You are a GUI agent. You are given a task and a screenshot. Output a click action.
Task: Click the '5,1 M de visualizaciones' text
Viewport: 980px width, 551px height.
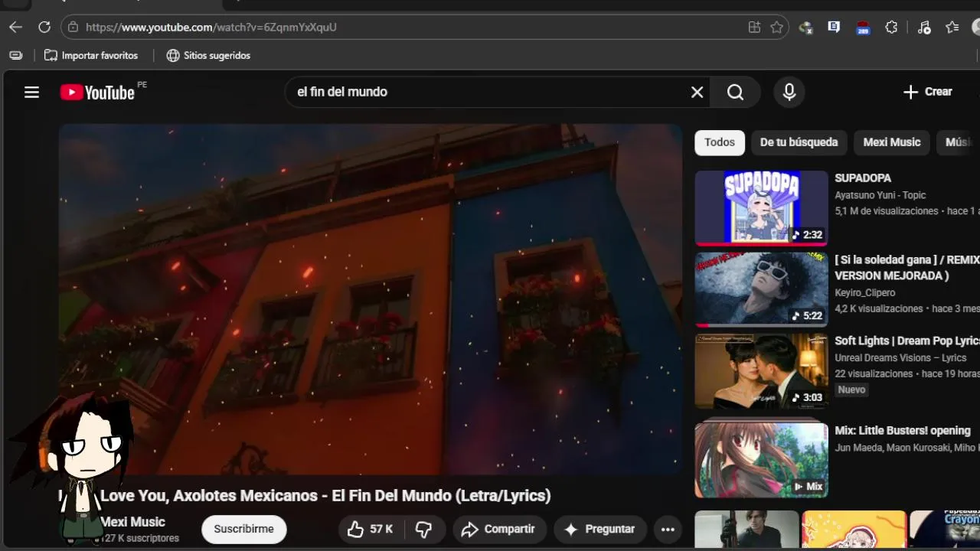[887, 211]
